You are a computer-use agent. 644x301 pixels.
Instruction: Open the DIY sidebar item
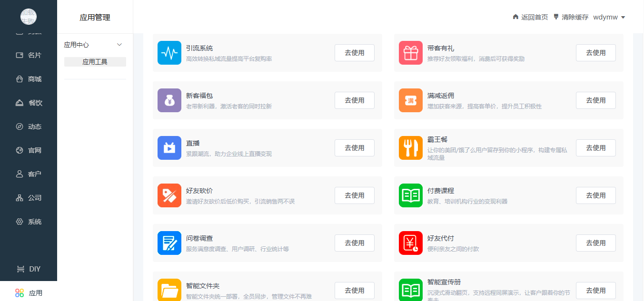[x=29, y=269]
